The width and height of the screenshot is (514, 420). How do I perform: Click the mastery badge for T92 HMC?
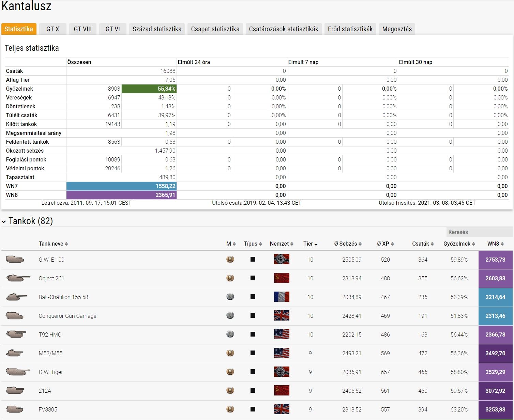click(x=230, y=335)
